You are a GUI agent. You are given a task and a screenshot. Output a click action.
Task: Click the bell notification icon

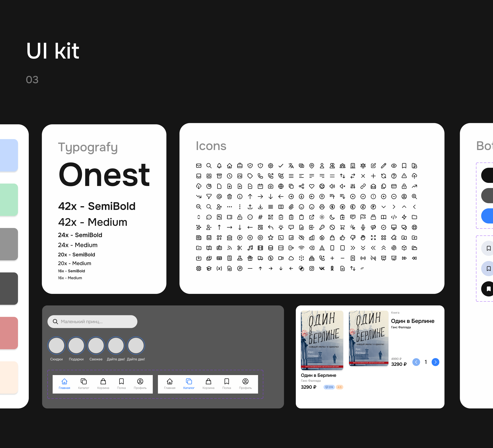[219, 166]
